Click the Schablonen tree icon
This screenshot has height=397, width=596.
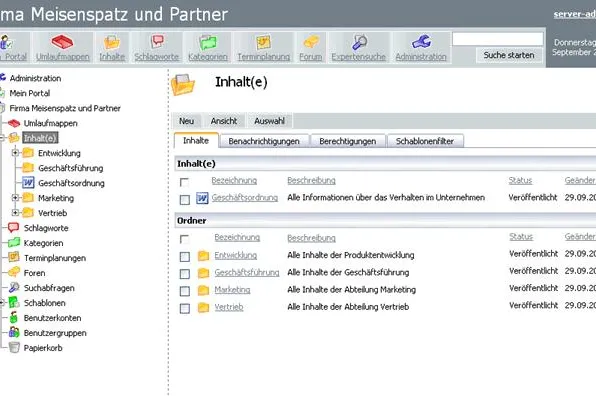pos(14,302)
